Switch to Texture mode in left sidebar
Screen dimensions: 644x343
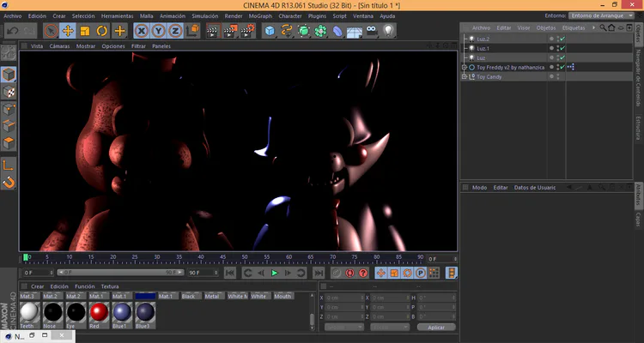pyautogui.click(x=9, y=92)
